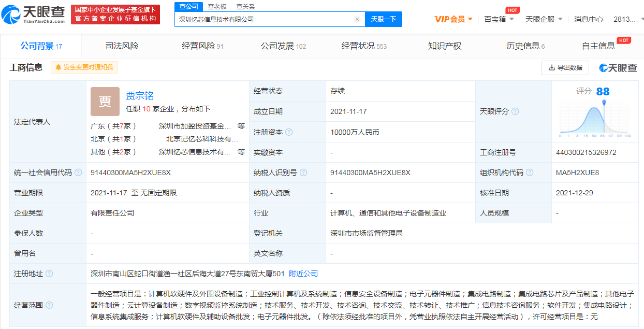
Task: Click the 北京 (共1家) province count
Action: click(x=114, y=139)
